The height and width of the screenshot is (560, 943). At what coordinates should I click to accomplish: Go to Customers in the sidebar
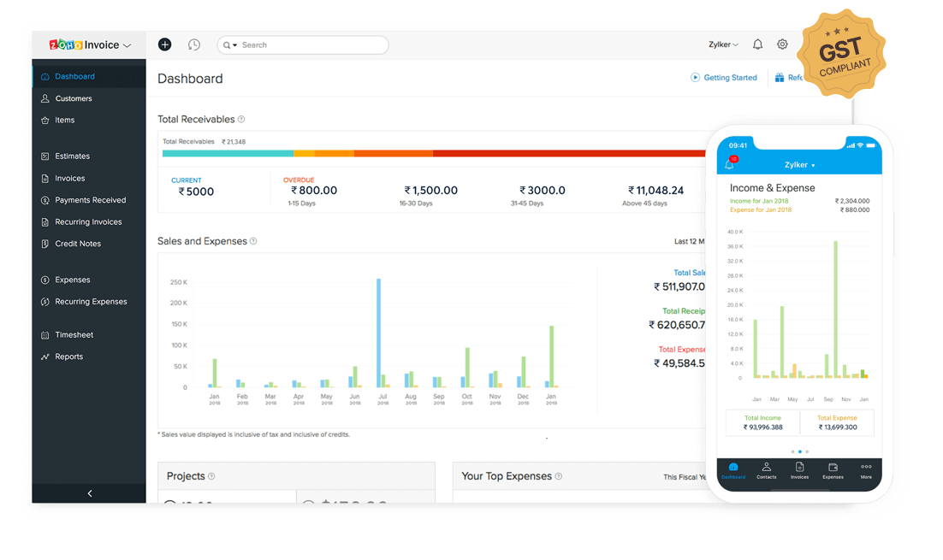[89, 98]
